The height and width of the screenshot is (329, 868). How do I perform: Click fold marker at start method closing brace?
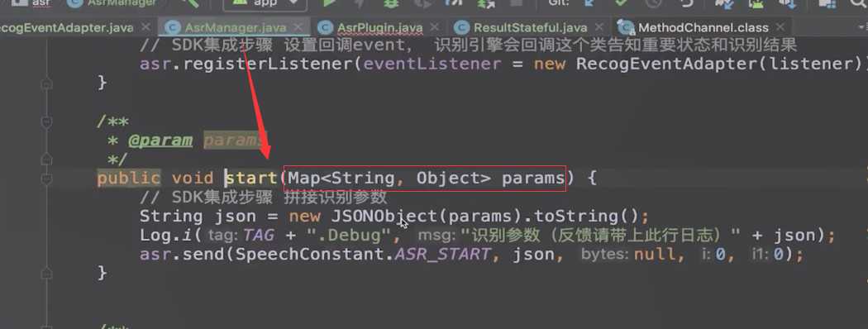pyautogui.click(x=47, y=273)
